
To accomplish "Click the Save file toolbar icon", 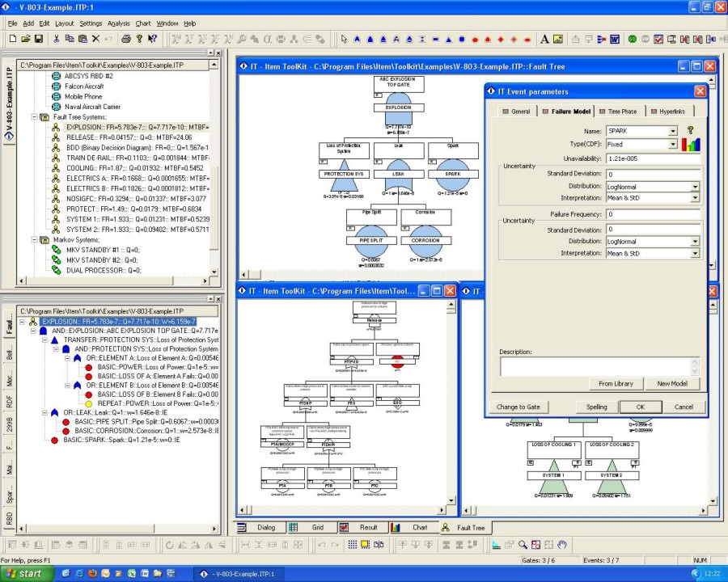I will 39,39.
